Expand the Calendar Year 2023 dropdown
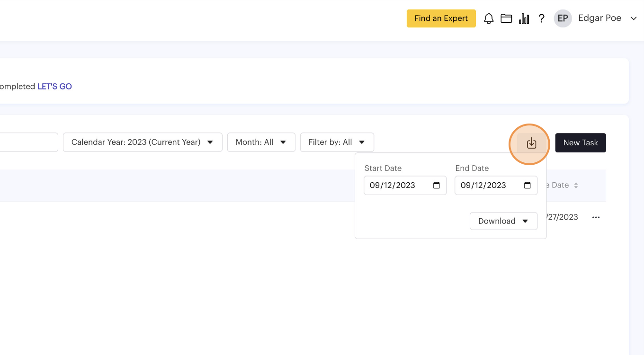The width and height of the screenshot is (644, 355). pos(143,142)
